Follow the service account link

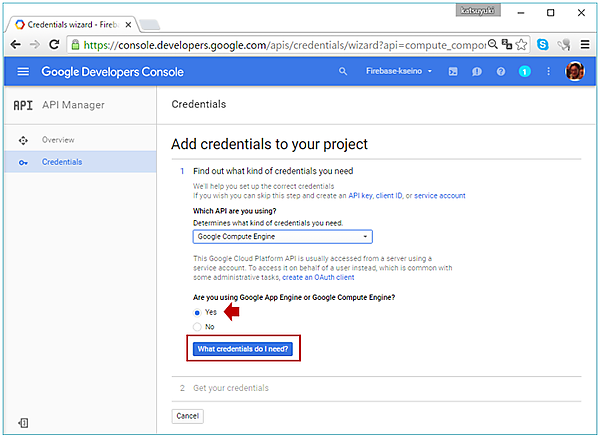click(x=440, y=196)
